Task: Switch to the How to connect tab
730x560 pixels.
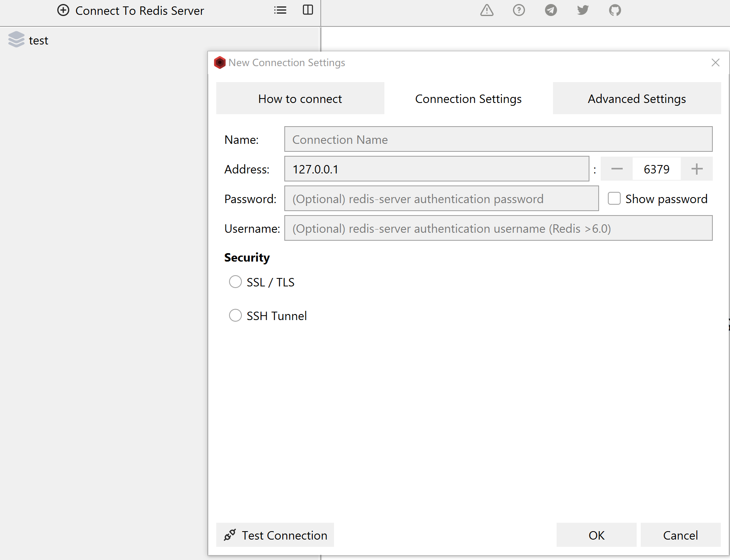Action: [300, 99]
